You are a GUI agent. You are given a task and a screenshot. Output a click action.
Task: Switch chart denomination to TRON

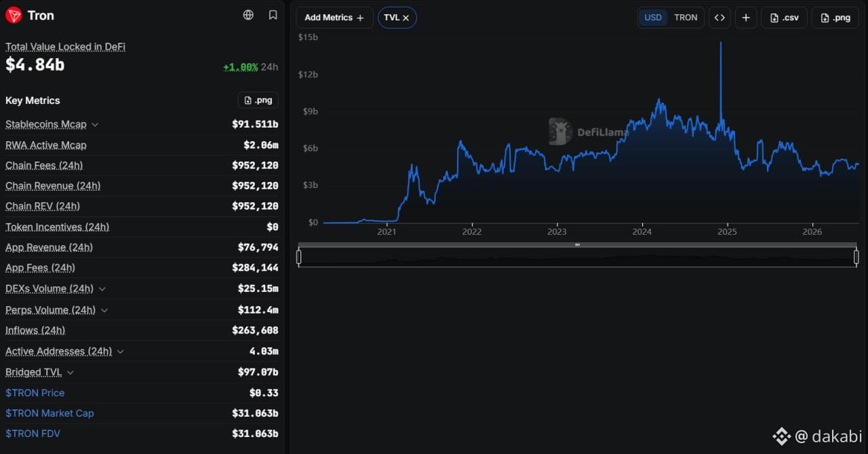pos(686,18)
